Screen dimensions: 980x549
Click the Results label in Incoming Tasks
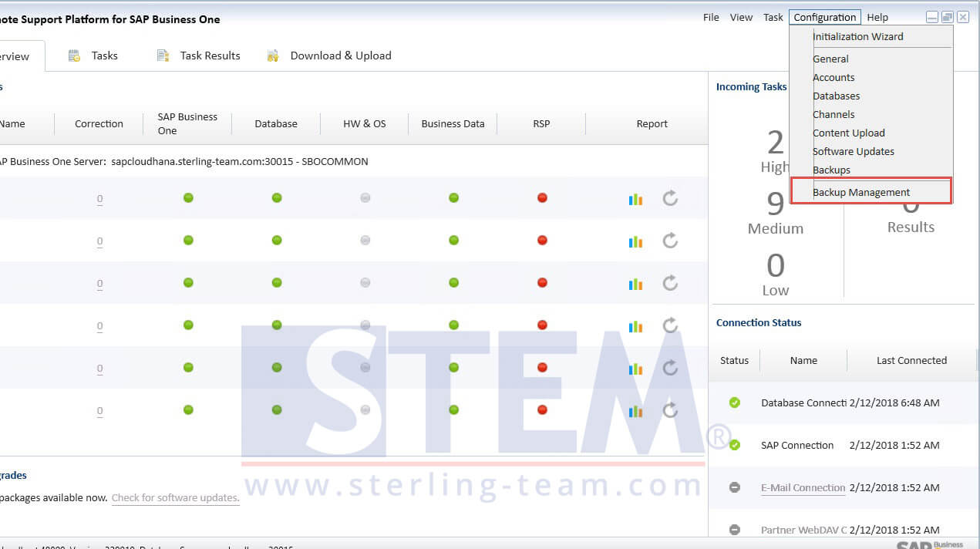pos(911,227)
